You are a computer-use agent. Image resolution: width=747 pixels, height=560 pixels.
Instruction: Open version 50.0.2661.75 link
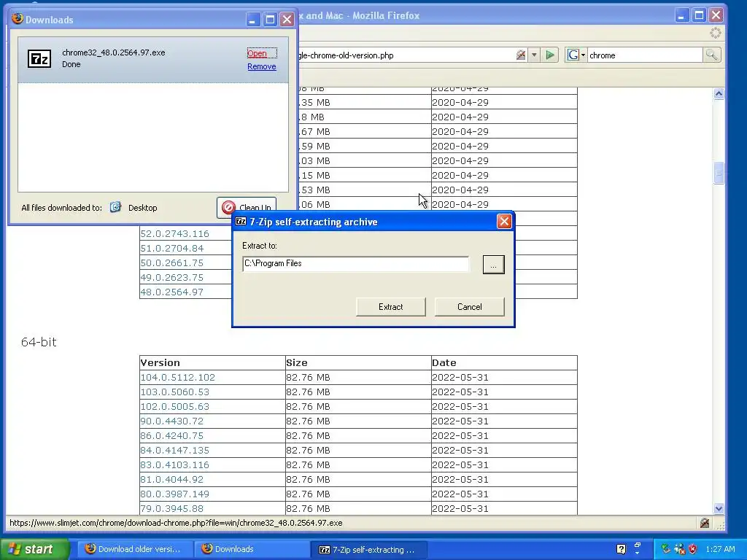click(171, 262)
